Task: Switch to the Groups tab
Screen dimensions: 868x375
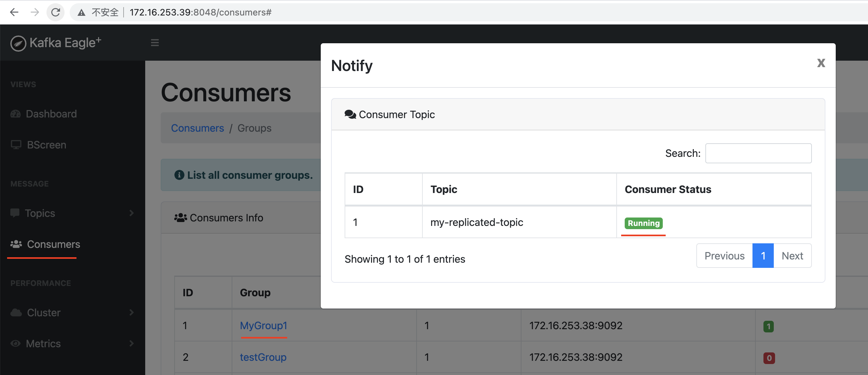Action: pos(255,128)
